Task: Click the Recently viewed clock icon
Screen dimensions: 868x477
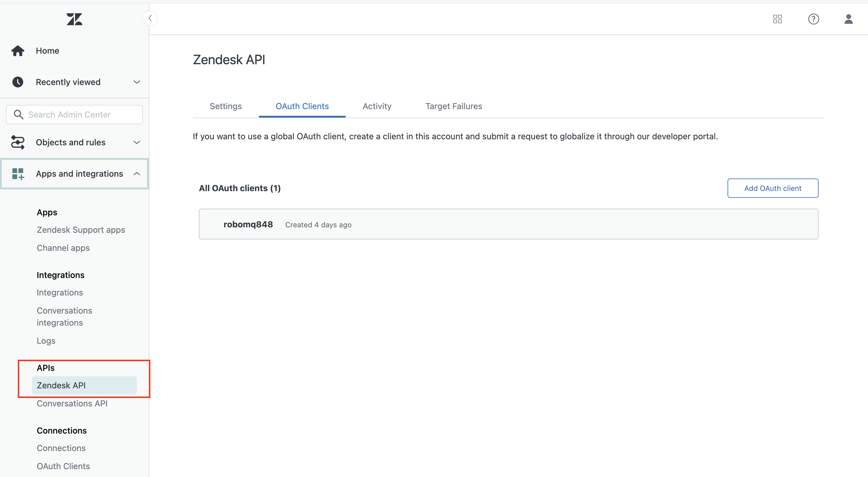Action: click(17, 82)
